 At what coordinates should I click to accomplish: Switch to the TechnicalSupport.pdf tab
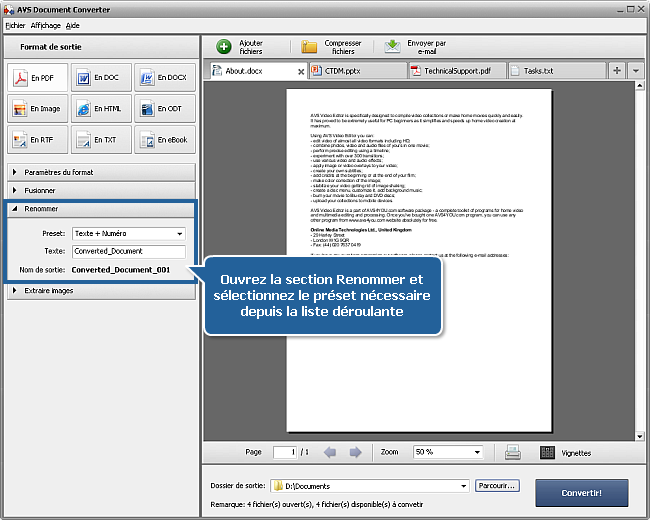pos(457,71)
